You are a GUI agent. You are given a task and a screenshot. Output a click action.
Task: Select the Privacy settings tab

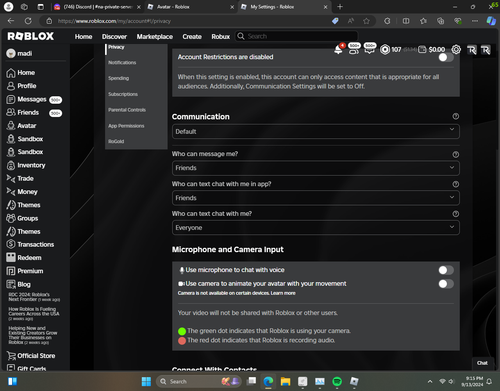tap(116, 47)
